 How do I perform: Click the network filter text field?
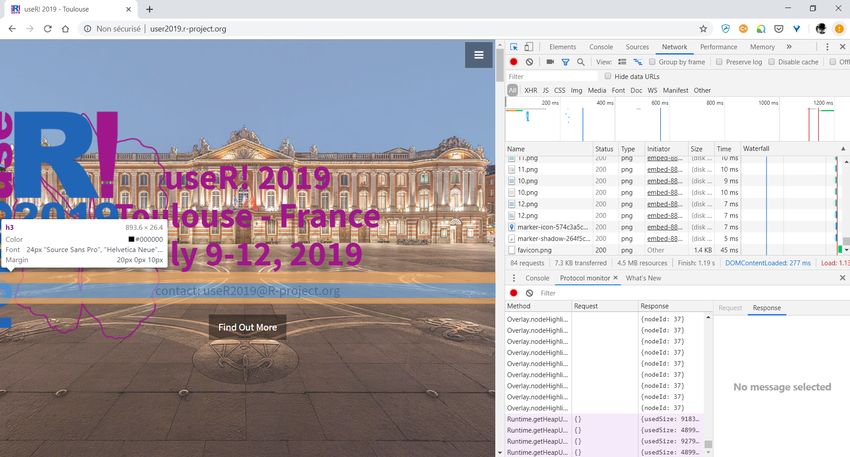point(552,76)
